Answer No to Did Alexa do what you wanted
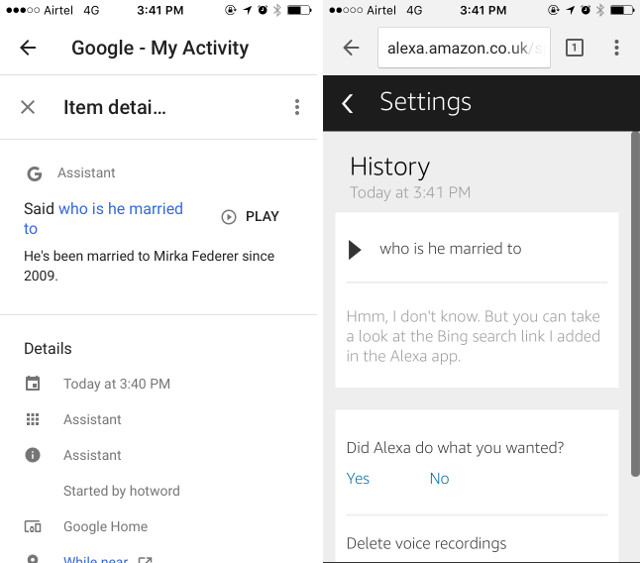Image resolution: width=640 pixels, height=563 pixels. point(439,478)
